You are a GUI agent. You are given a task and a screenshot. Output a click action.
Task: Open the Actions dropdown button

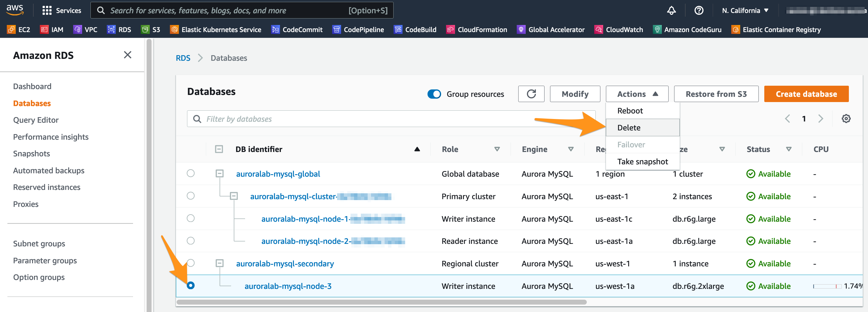637,94
